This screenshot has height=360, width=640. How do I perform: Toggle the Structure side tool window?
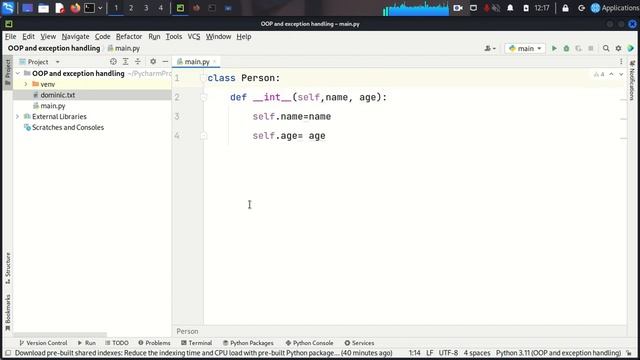tap(8, 268)
